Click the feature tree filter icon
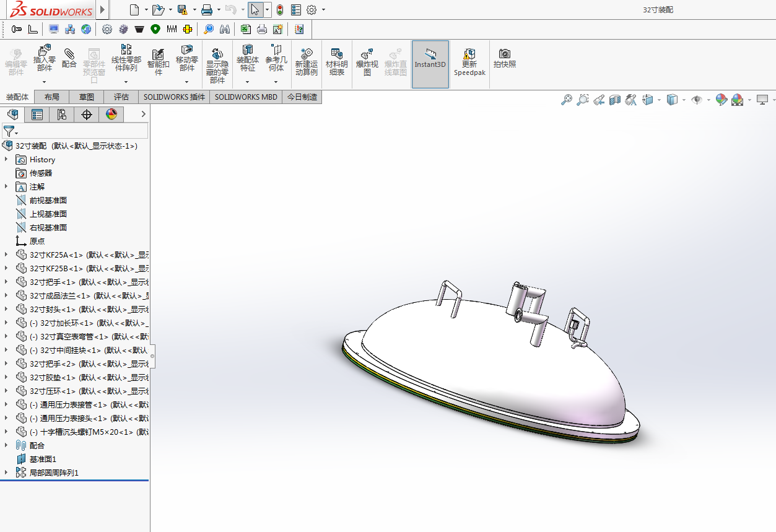 point(9,131)
